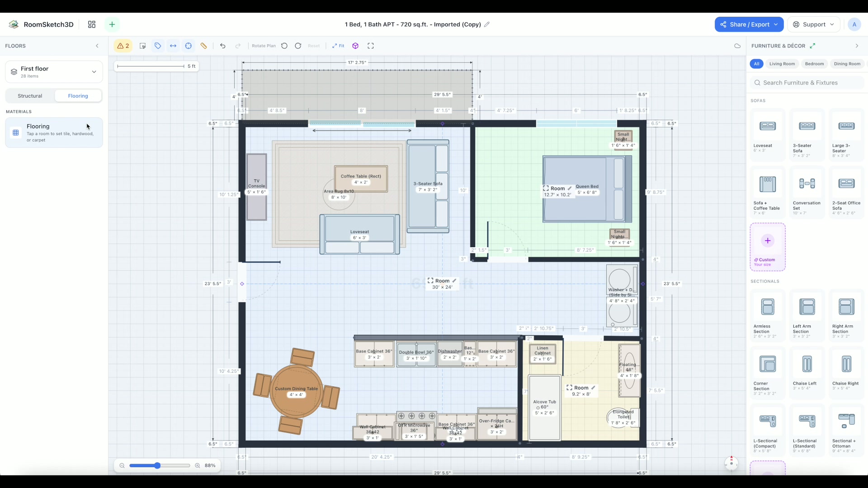Image resolution: width=868 pixels, height=488 pixels.
Task: Collapse the Furniture panel with chevron
Action: click(x=857, y=46)
